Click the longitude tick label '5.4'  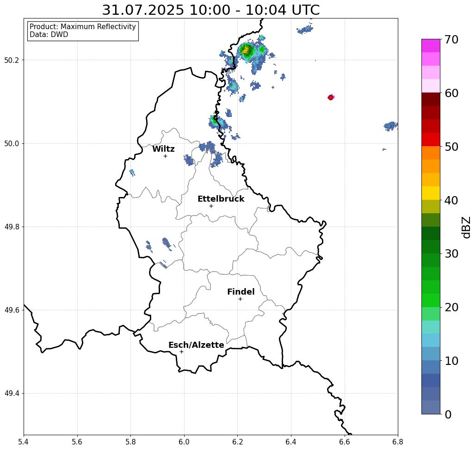point(24,442)
